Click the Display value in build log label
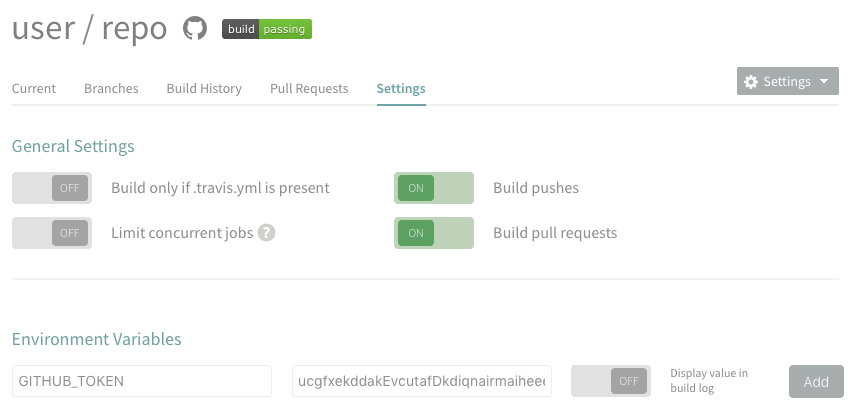The width and height of the screenshot is (848, 410). click(709, 381)
